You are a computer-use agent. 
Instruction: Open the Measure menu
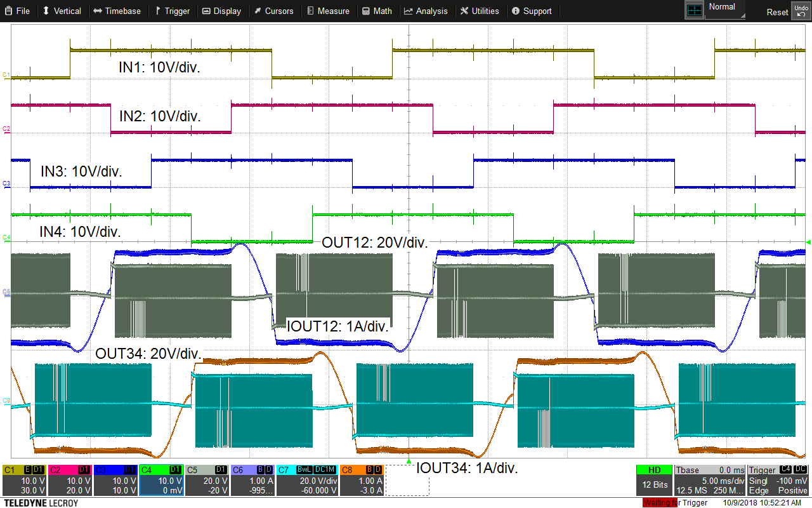click(329, 10)
